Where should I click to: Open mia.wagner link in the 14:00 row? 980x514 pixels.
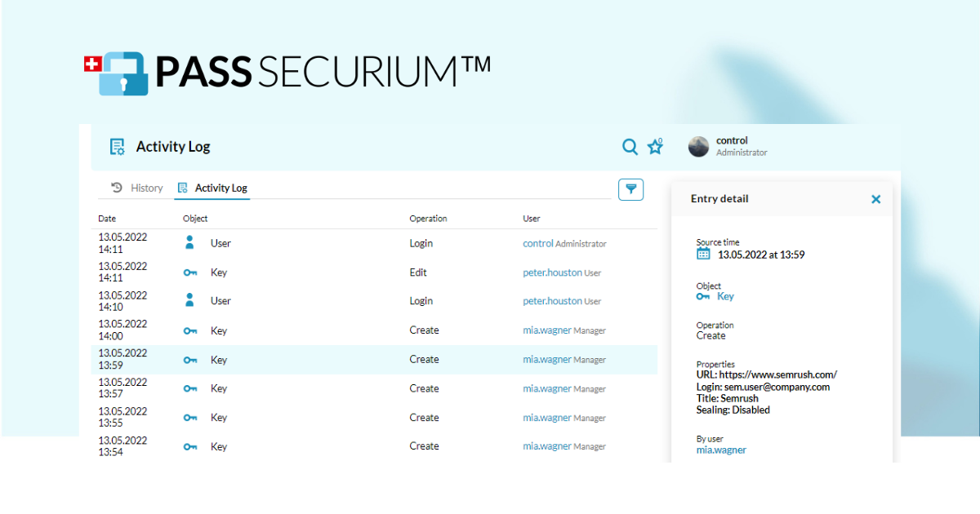(547, 330)
